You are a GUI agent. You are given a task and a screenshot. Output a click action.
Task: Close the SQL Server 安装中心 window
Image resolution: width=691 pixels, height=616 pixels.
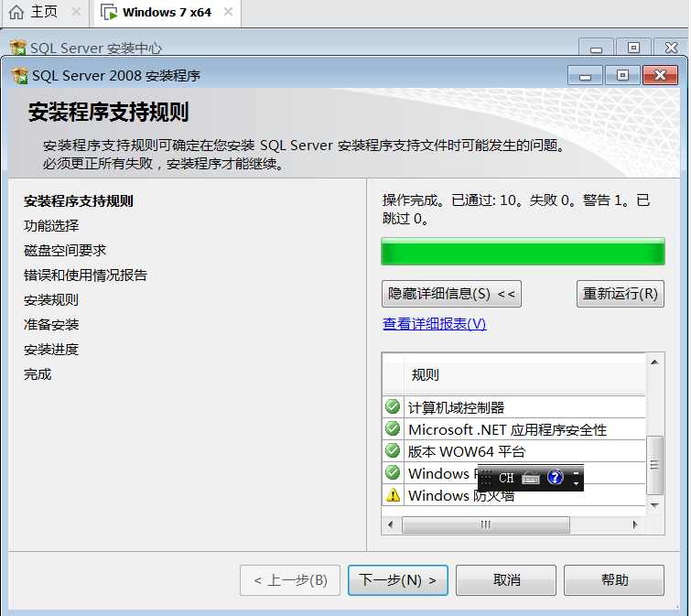click(x=671, y=48)
